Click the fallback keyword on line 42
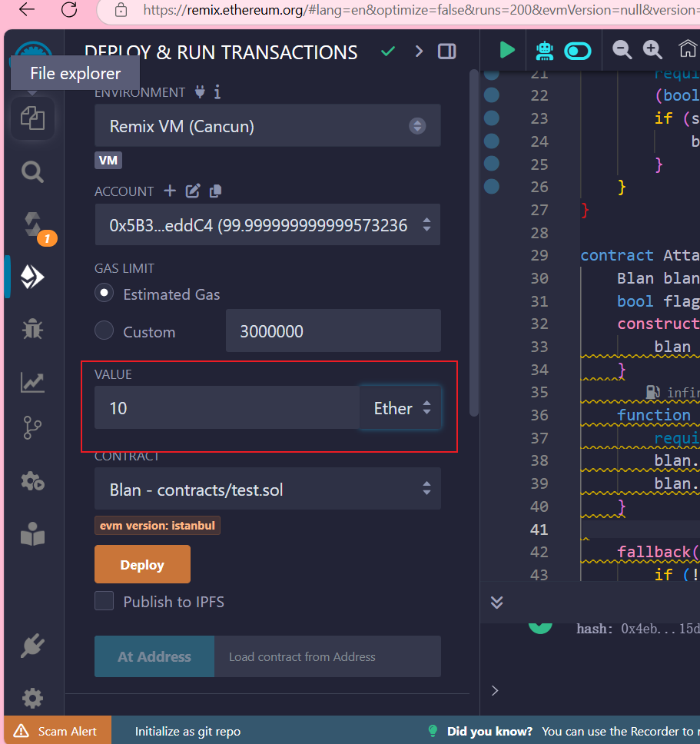700x744 pixels. point(654,552)
